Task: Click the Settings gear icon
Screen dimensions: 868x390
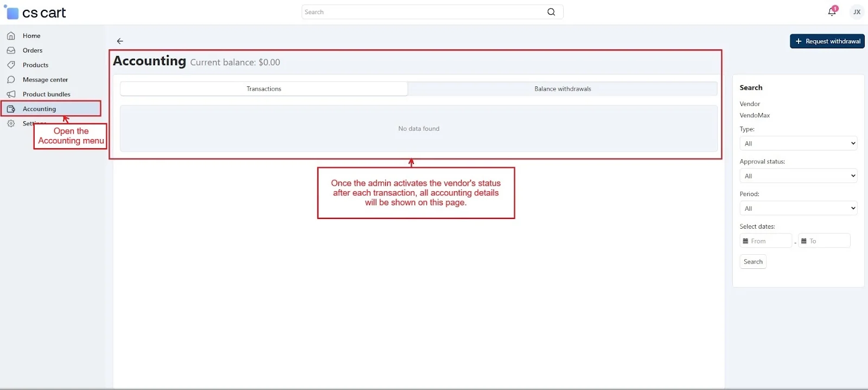Action: coord(11,124)
